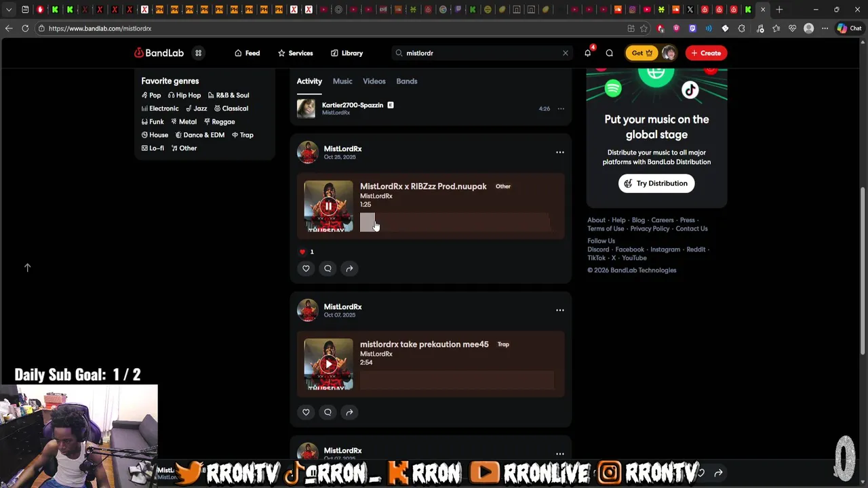Open notifications bell with badge
This screenshot has width=868, height=488.
point(588,53)
